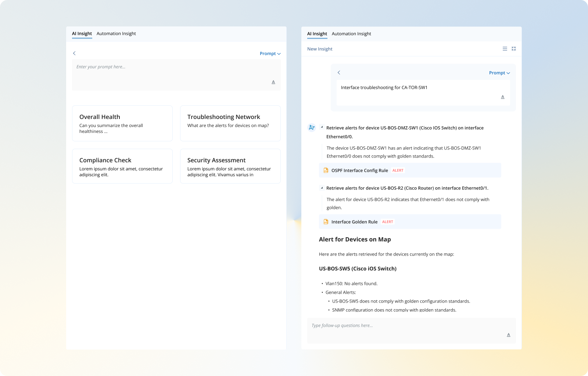
Task: Switch to Automation Insight tab in left panel
Action: (x=116, y=34)
